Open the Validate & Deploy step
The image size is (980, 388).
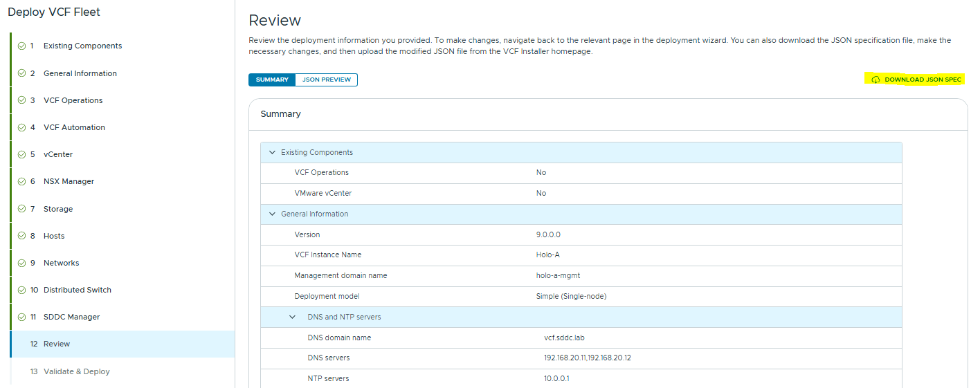pos(76,371)
